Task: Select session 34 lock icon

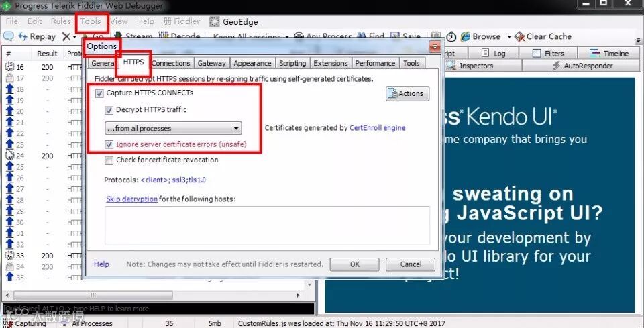Action: [9, 266]
